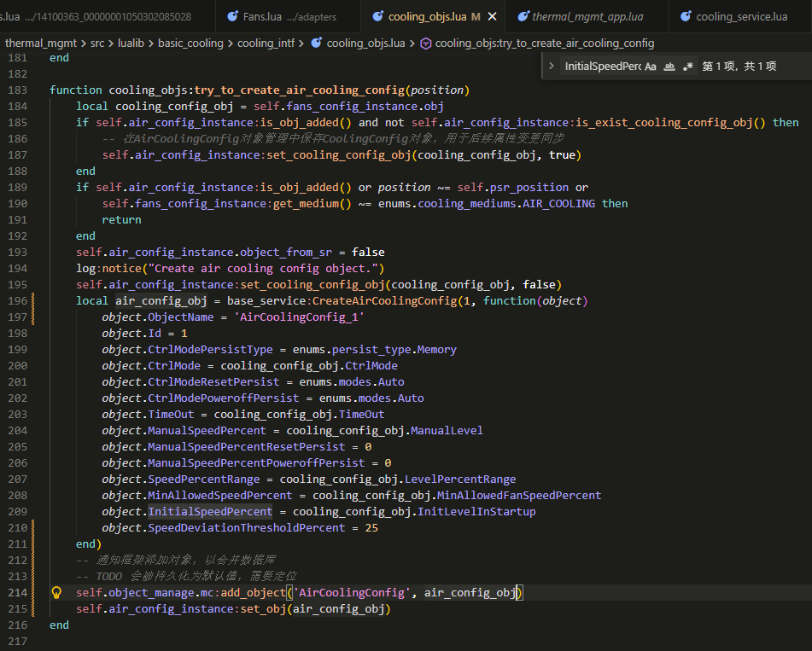Click the find result count text
812x651 pixels.
point(739,67)
